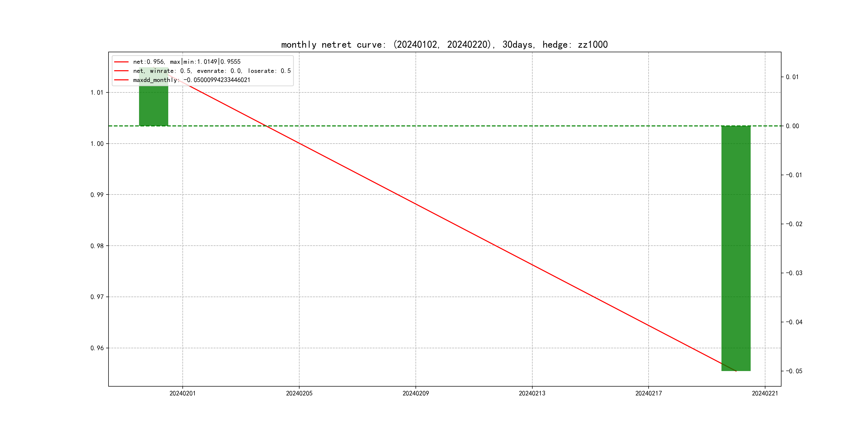The image size is (868, 434).
Task: Click the x-axis label 20240209
Action: [x=416, y=393]
